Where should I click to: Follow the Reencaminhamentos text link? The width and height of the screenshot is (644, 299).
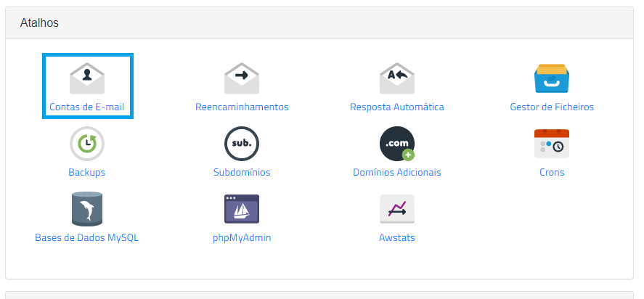[242, 107]
